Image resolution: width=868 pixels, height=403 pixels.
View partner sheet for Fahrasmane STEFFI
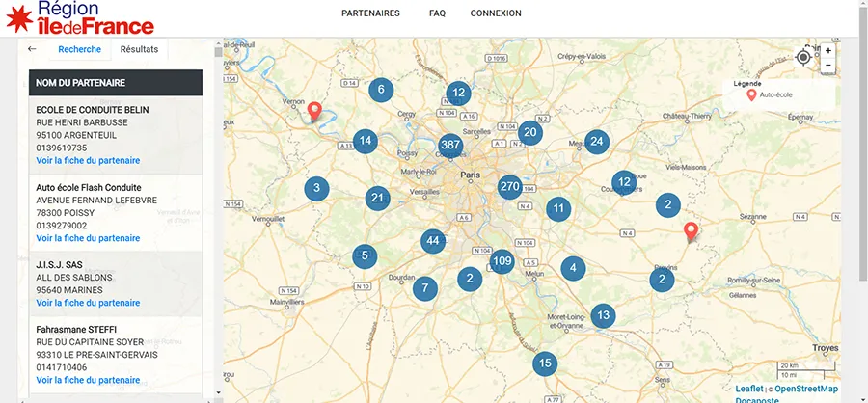[x=88, y=380]
